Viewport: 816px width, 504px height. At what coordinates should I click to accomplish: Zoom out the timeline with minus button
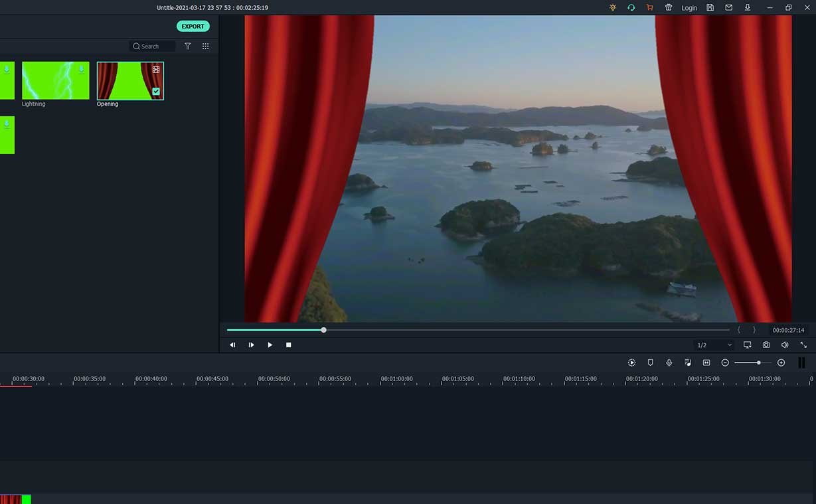coord(725,363)
